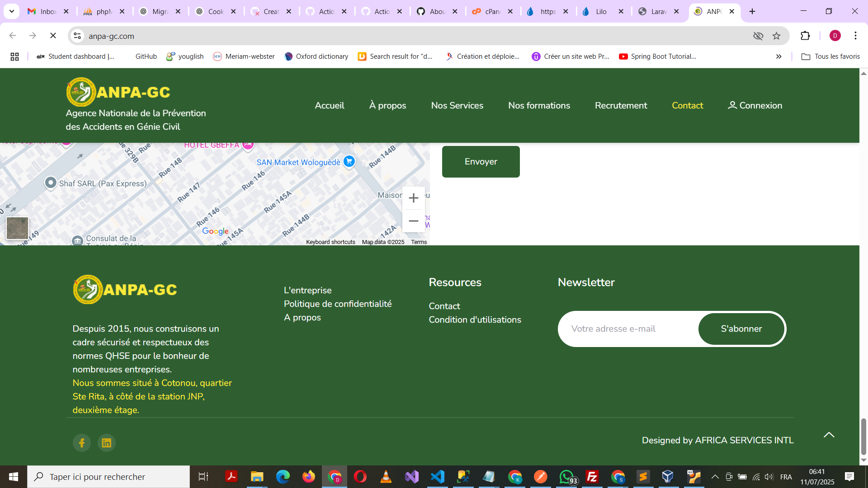This screenshot has height=488, width=868.
Task: Open FileZilla from the taskbar
Action: pos(592,477)
